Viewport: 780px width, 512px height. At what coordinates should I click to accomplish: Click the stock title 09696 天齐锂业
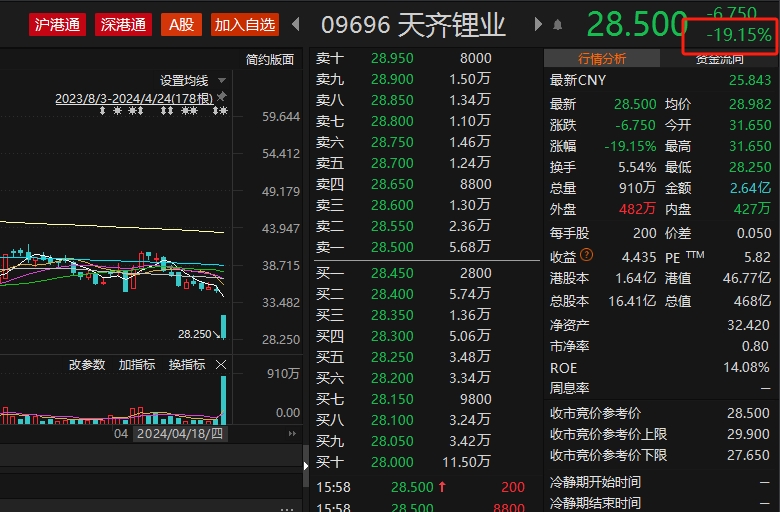pos(413,25)
